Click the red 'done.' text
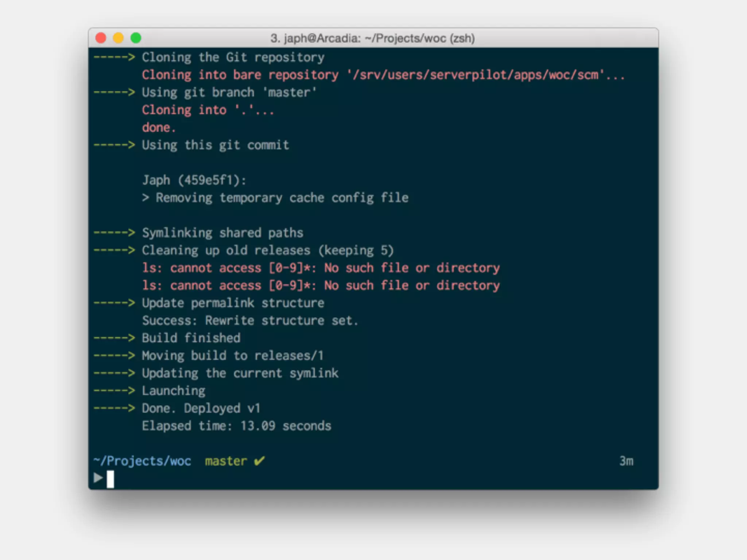747x560 pixels. [159, 128]
